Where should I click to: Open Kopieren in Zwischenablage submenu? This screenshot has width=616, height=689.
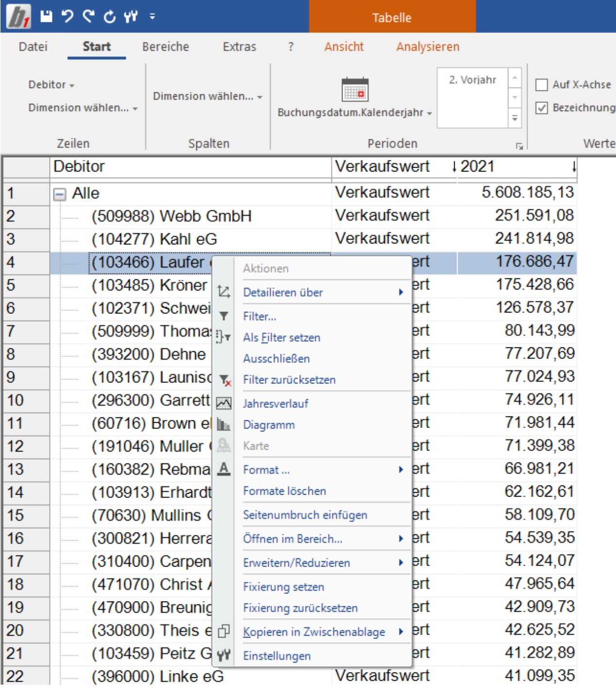[x=401, y=631]
